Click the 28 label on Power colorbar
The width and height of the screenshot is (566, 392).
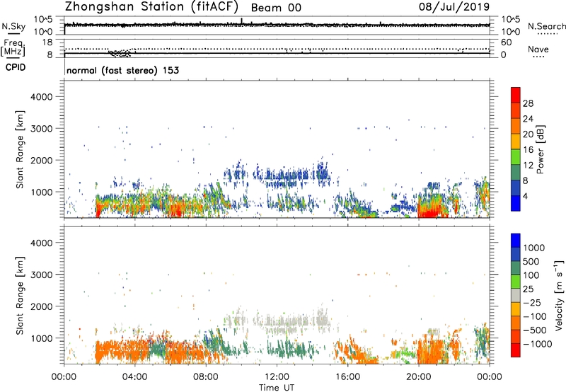point(528,103)
